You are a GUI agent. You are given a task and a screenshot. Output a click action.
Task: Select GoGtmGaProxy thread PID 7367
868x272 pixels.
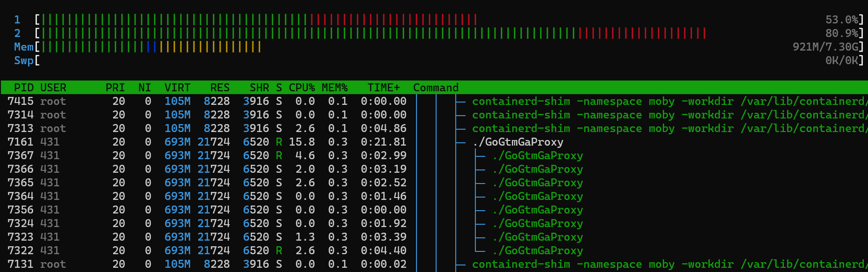coord(434,155)
